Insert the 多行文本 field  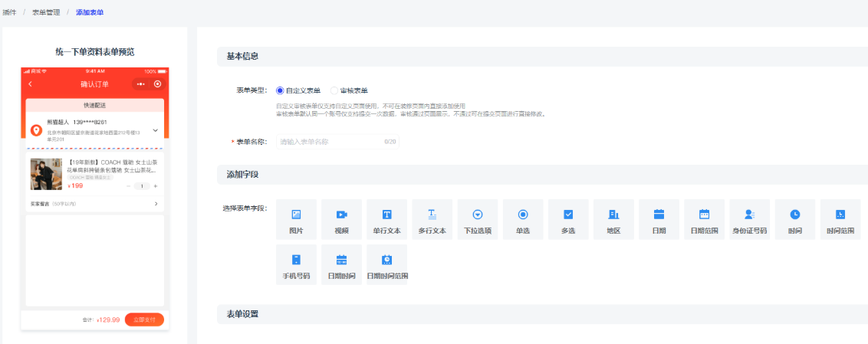(x=432, y=219)
